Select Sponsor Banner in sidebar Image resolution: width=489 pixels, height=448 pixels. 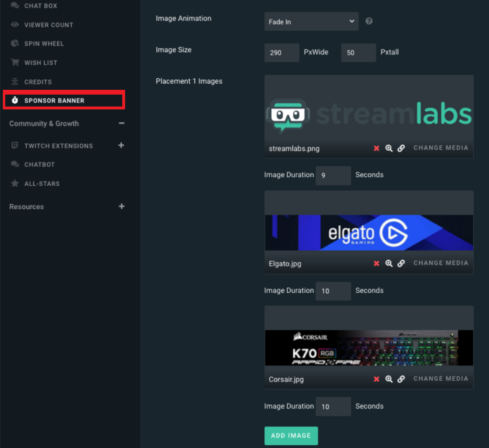(x=64, y=100)
